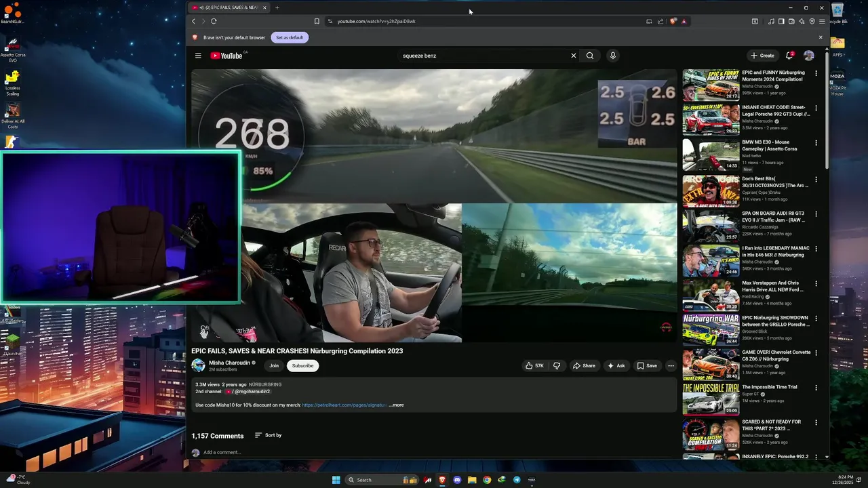Screen dimensions: 868x488
Task: Like the video with 57K likes
Action: [x=534, y=365]
